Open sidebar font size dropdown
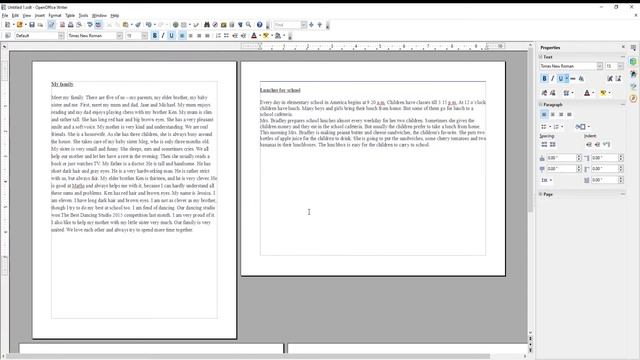640x360 pixels. (x=620, y=66)
